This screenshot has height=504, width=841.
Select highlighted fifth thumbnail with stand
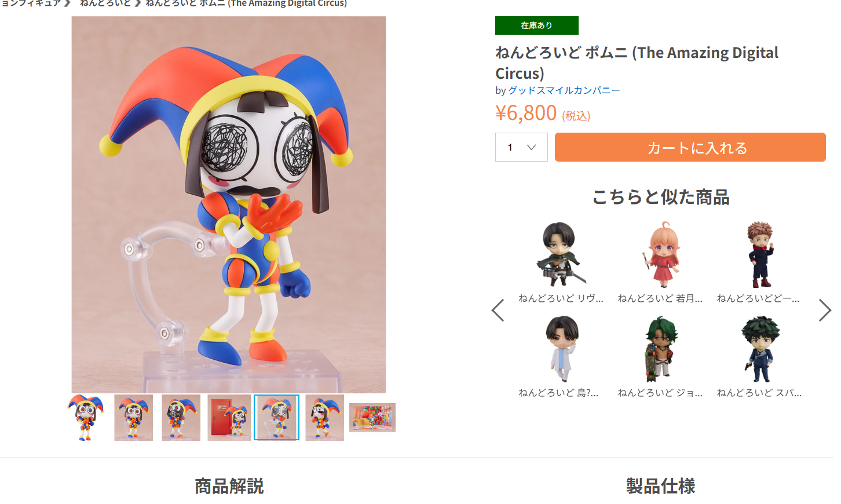277,418
